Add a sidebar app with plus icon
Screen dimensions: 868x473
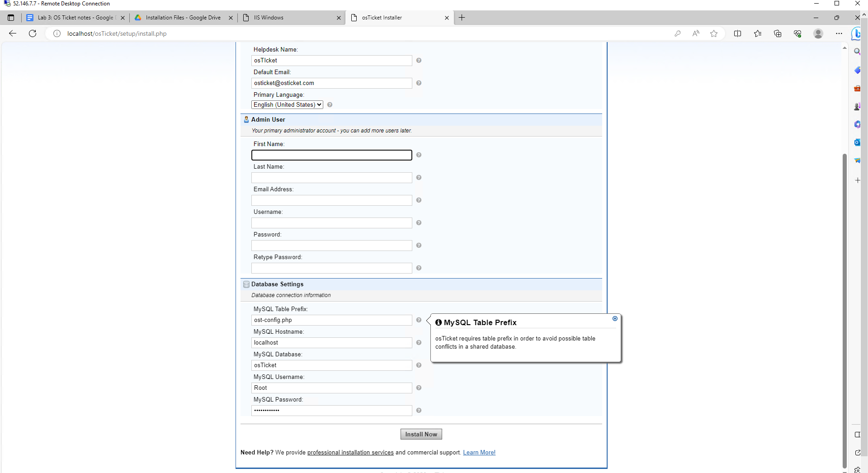point(857,180)
